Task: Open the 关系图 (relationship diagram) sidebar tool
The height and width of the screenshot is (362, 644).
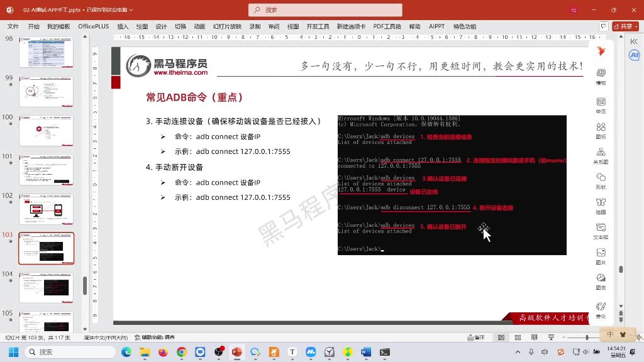Action: coord(601,156)
